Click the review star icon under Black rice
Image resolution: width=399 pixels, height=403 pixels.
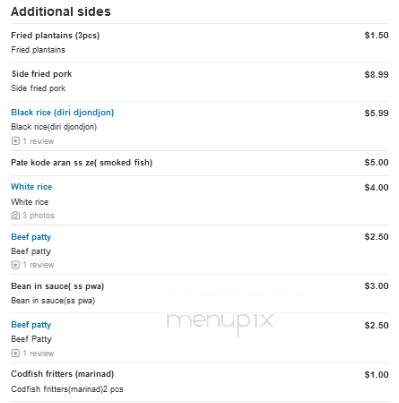pos(15,141)
